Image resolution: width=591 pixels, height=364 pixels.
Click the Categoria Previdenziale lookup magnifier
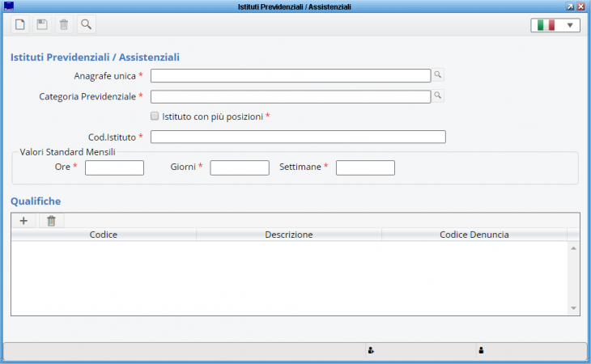coord(438,95)
